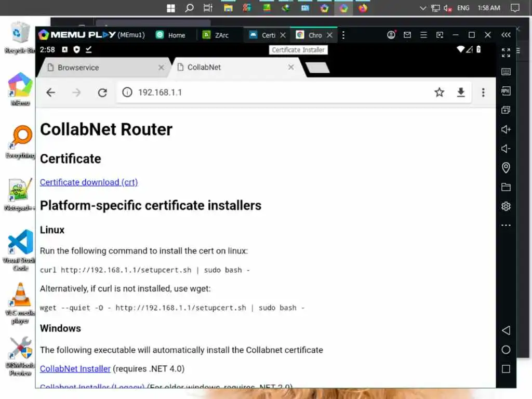This screenshot has height=399, width=532.
Task: Open the MEmu Home tab
Action: pyautogui.click(x=170, y=35)
